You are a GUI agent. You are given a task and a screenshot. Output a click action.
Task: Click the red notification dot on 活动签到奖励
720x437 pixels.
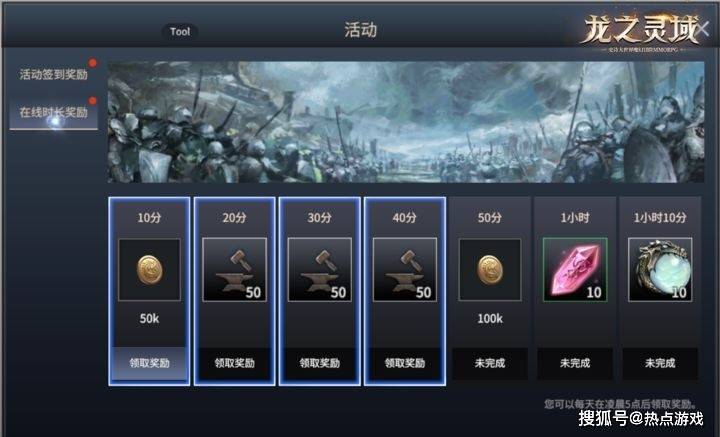pos(93,63)
